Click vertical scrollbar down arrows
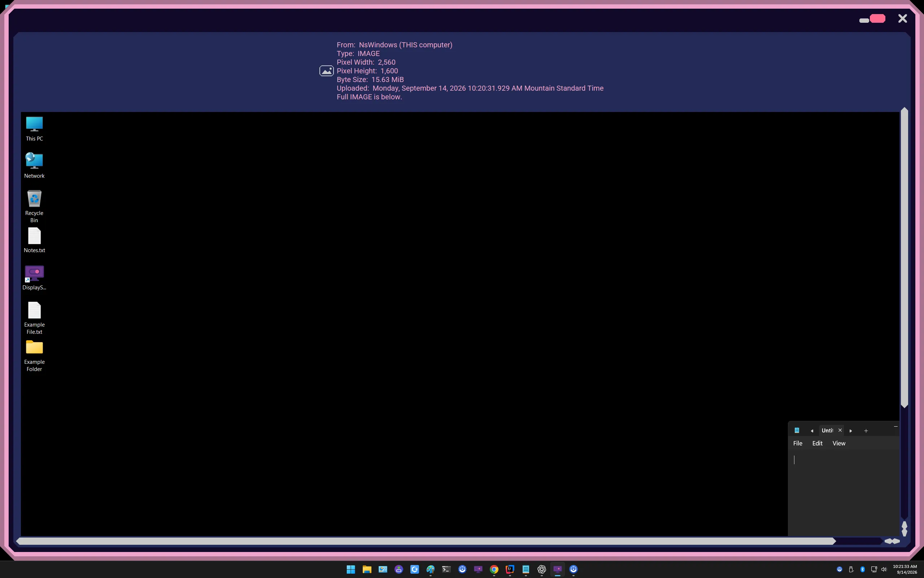Screen dimensions: 924x578 [x=904, y=529]
